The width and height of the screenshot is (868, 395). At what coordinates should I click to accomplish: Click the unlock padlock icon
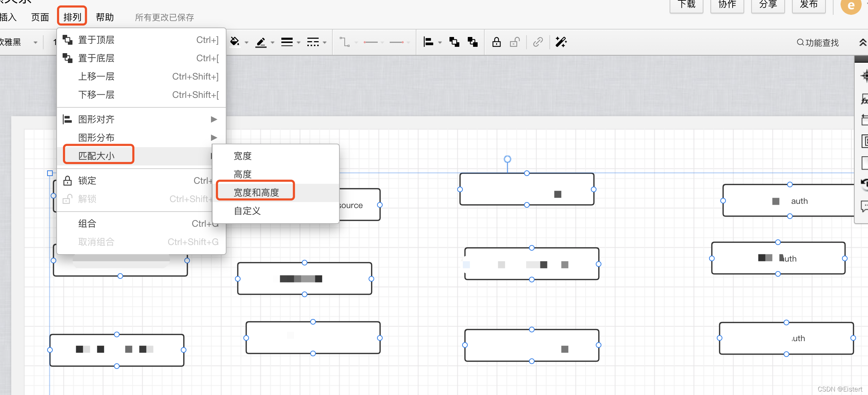coord(514,42)
